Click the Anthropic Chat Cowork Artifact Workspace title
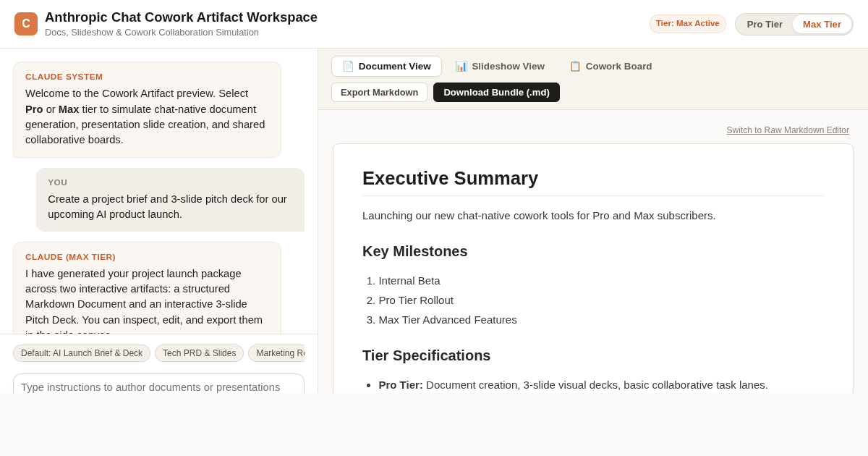Screen dimensions: 868x456 (x=181, y=17)
